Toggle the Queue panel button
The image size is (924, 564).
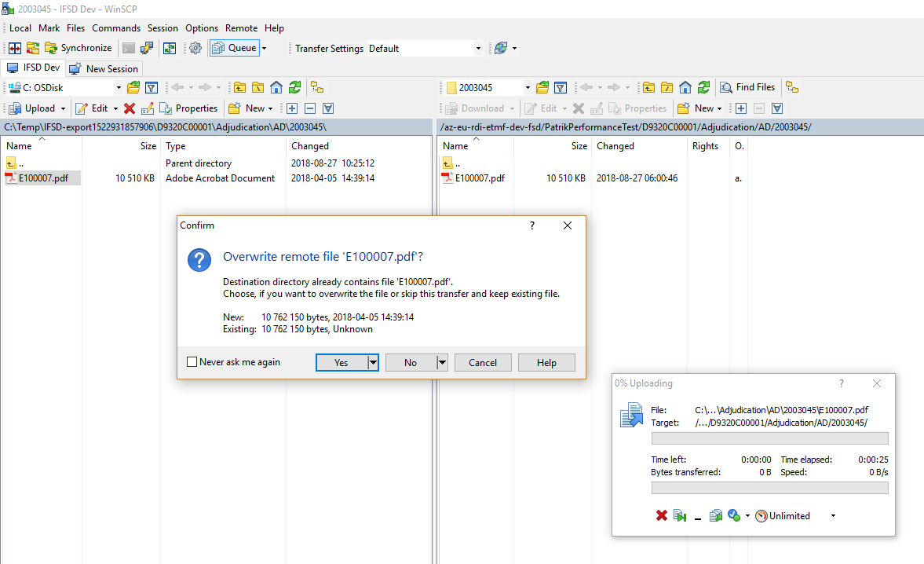pos(235,48)
